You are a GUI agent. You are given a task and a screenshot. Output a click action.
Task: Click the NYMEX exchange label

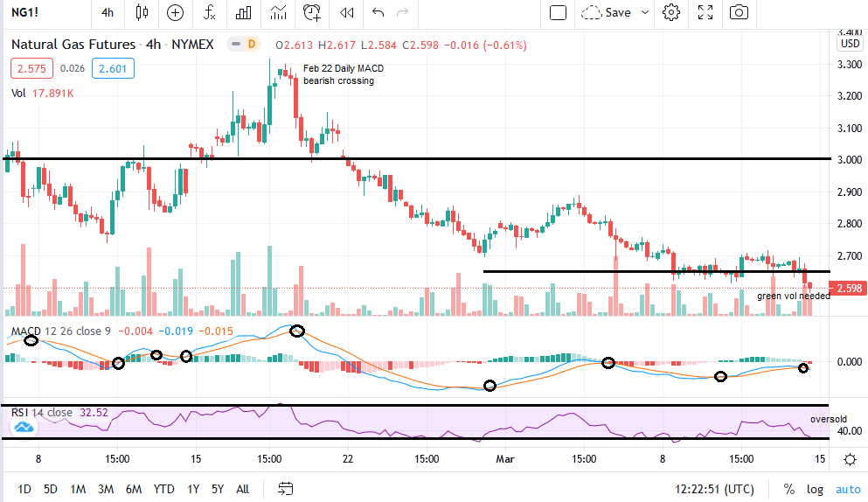tap(192, 45)
